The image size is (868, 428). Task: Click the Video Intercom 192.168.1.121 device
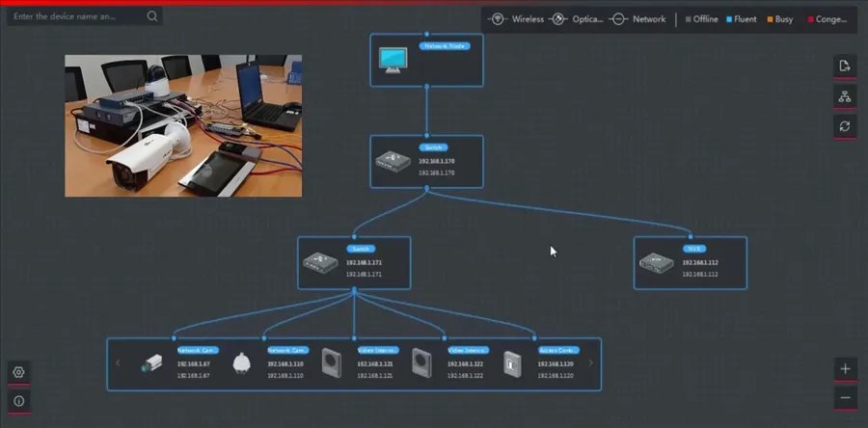(x=332, y=363)
